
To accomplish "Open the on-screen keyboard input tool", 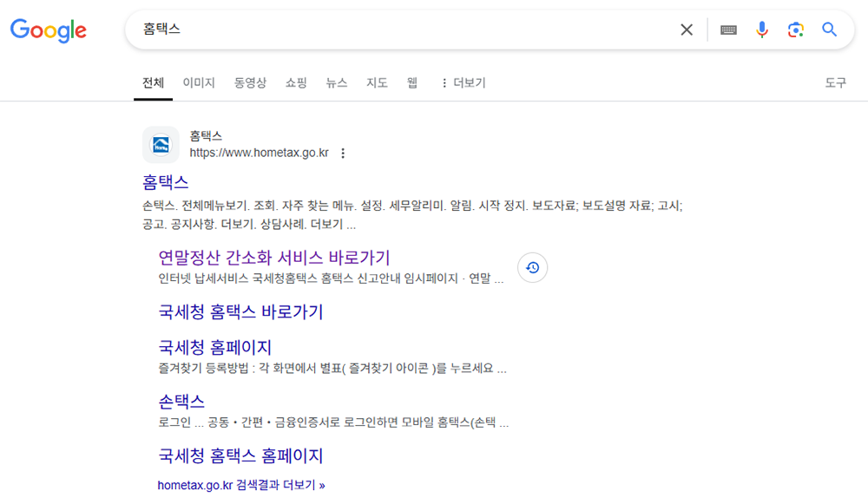I will click(x=728, y=29).
